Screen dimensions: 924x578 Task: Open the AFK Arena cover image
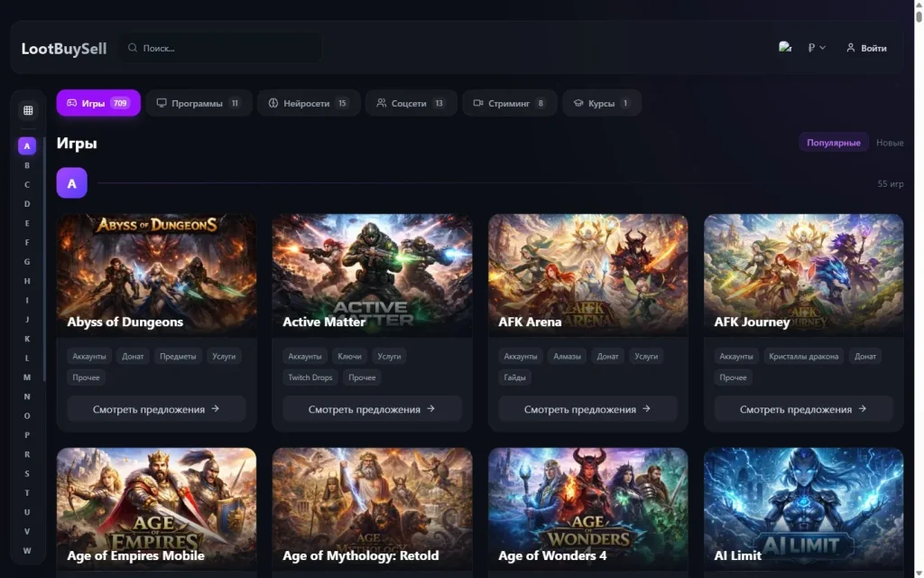click(587, 275)
